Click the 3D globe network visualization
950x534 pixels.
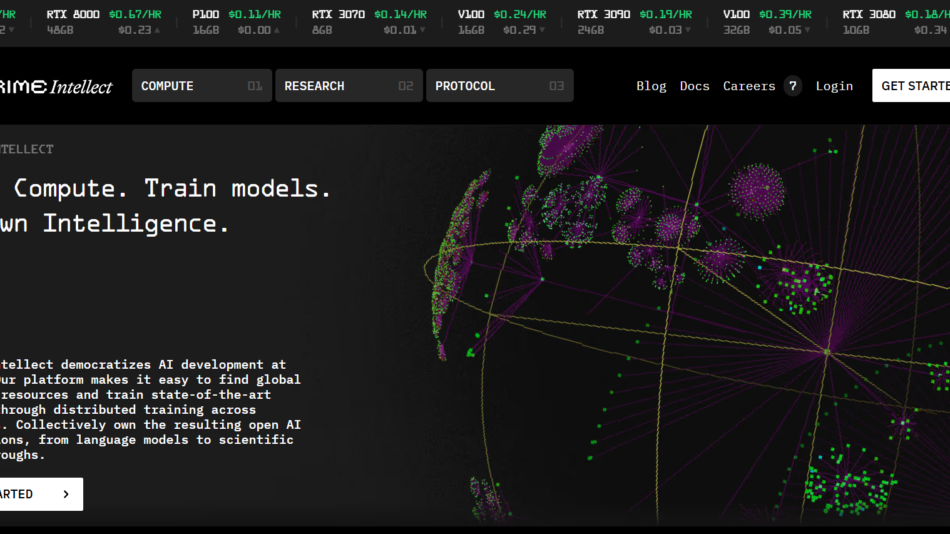[690, 320]
